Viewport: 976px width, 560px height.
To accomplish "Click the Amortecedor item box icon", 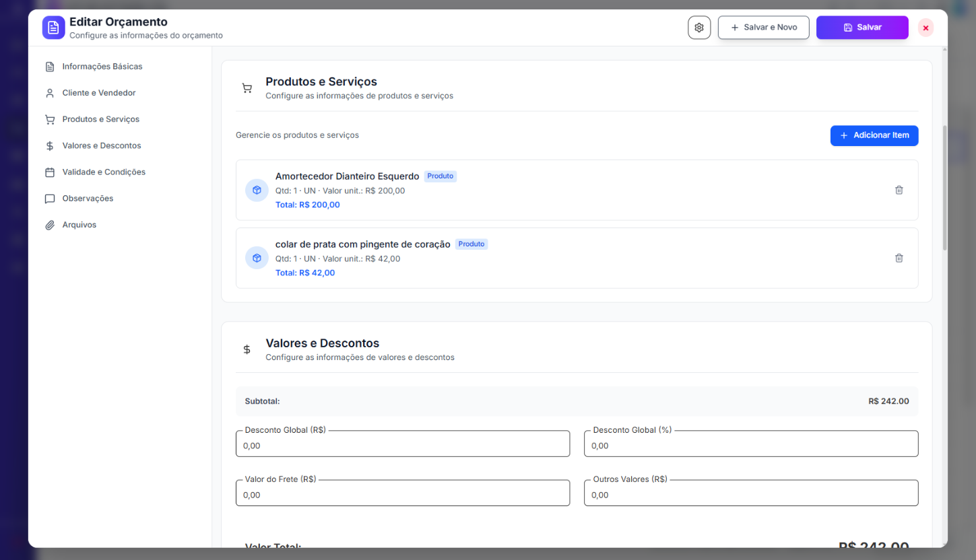I will (257, 190).
